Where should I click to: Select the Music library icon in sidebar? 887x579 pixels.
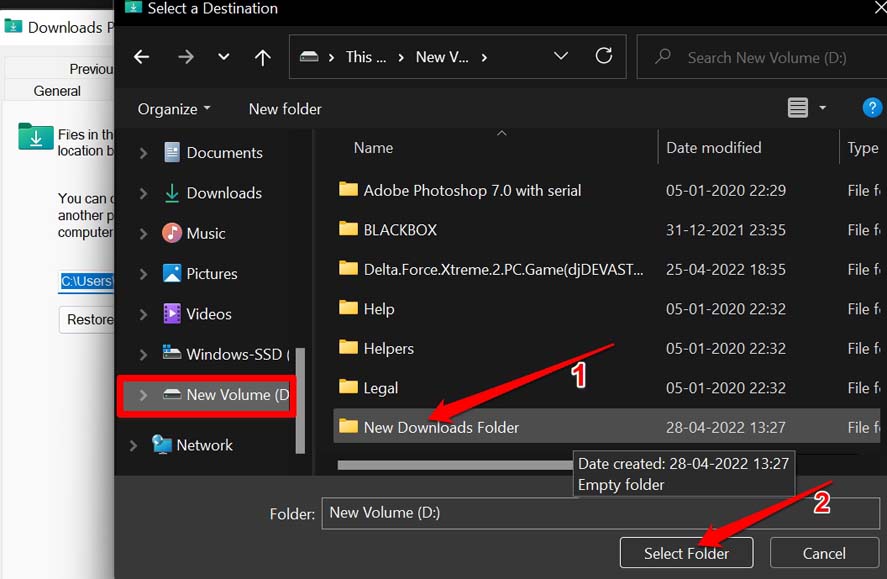[x=172, y=233]
